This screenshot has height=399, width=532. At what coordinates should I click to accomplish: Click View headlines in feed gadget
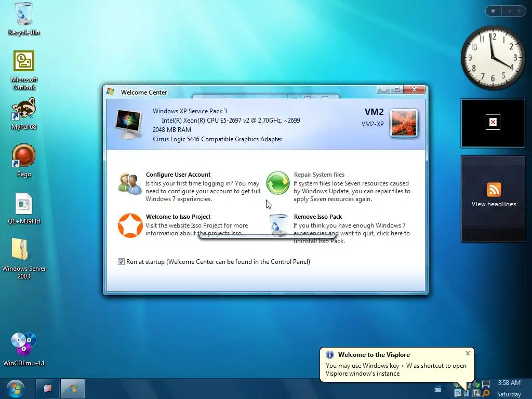click(x=494, y=204)
